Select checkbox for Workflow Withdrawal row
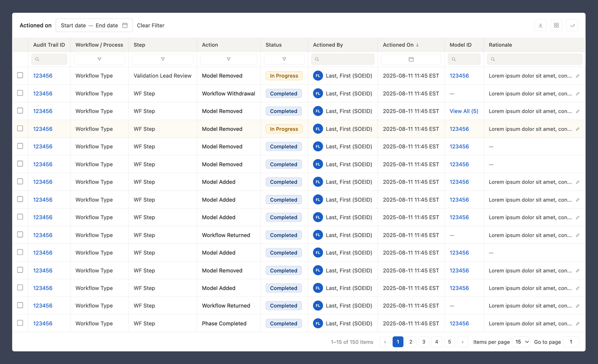Image resolution: width=598 pixels, height=364 pixels. coord(20,93)
